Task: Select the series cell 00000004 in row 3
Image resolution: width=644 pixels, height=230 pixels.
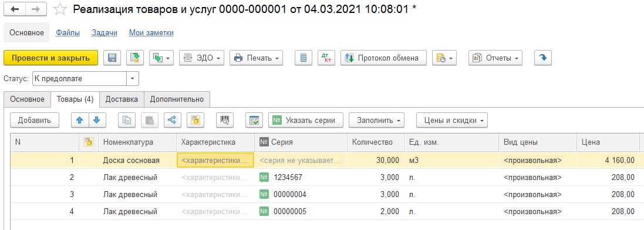Action: 301,194
